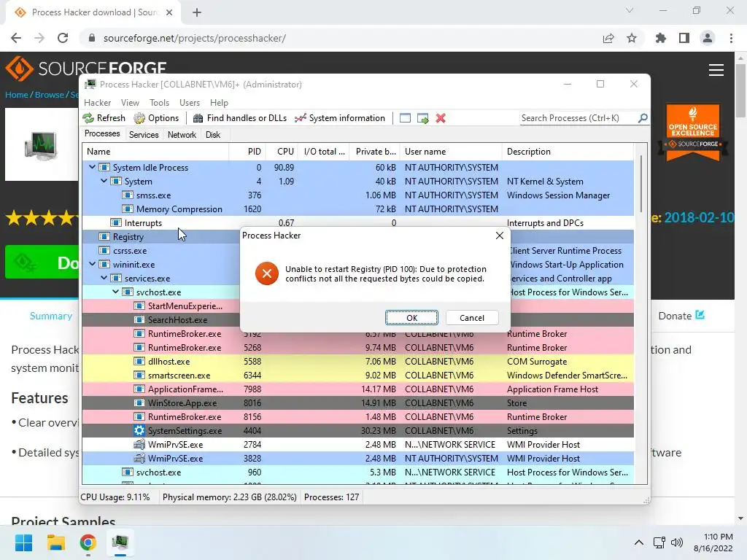
Task: Close the Process Hacker error dialog
Action: (499, 236)
